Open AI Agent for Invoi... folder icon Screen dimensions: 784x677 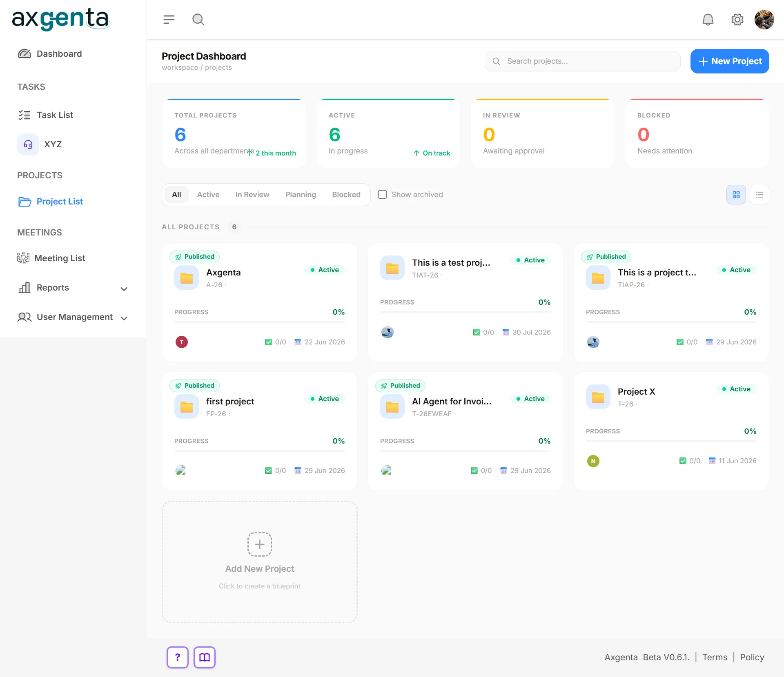(x=392, y=407)
